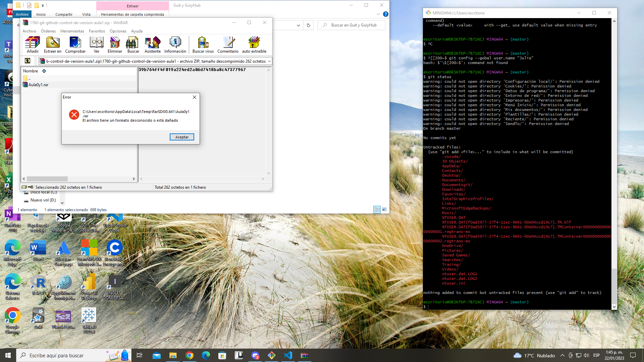Image resolution: width=644 pixels, height=362 pixels.
Task: Refresh the Explorer folder view
Action: (x=309, y=25)
